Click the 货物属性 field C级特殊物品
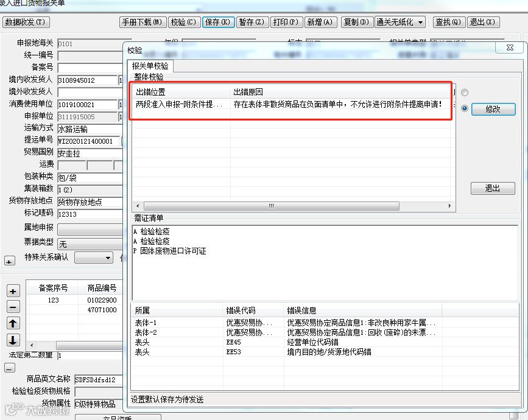The height and width of the screenshot is (420, 528). pyautogui.click(x=98, y=404)
